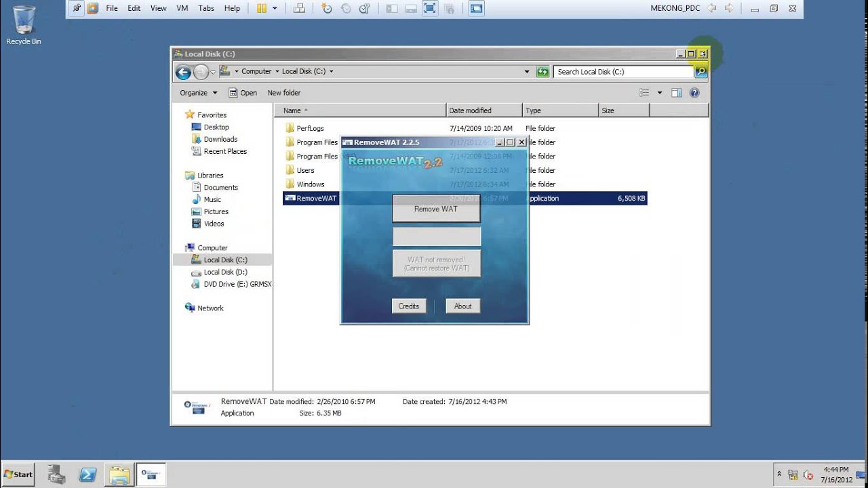Open the View menu in VMware toolbar

click(x=158, y=8)
